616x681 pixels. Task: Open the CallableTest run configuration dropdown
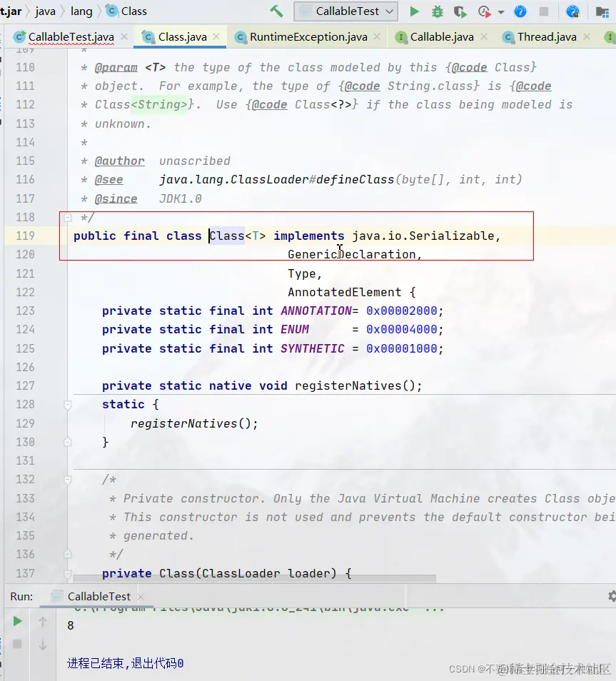(x=345, y=11)
